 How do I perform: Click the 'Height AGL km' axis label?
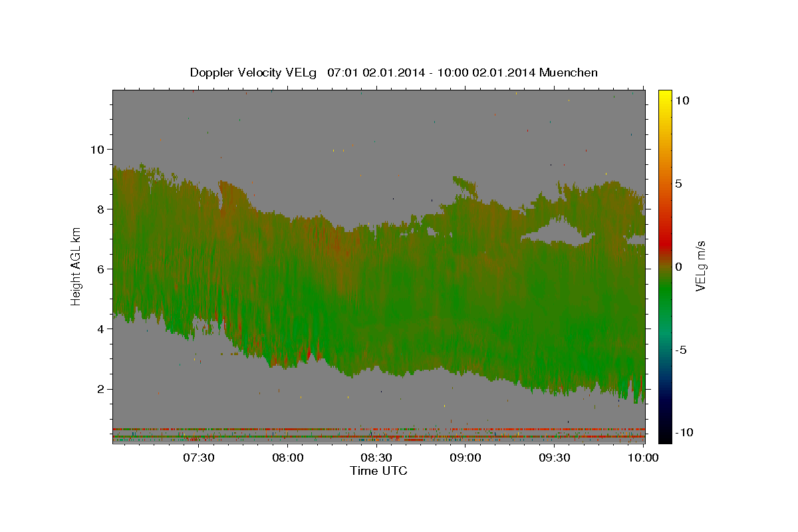click(76, 267)
